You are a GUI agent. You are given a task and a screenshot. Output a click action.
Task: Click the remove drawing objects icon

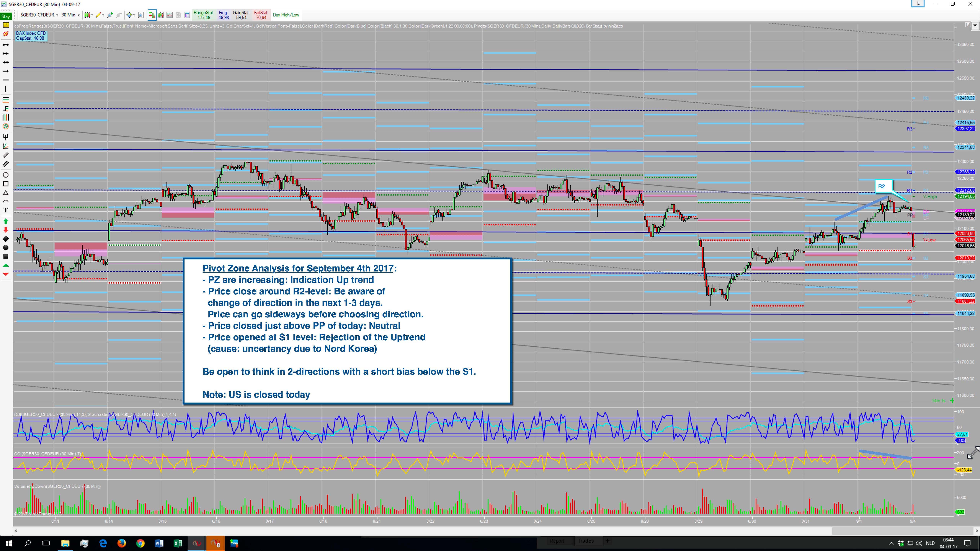(x=6, y=34)
